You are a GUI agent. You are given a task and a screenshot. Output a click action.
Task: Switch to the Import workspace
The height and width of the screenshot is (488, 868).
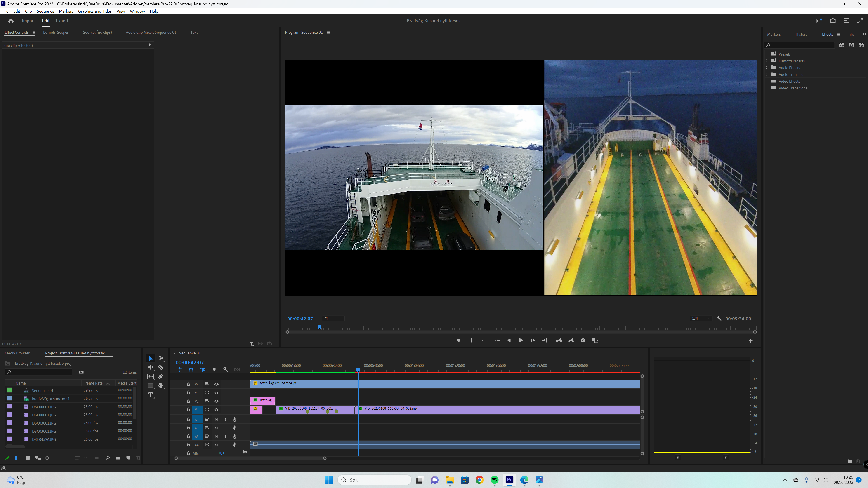28,21
